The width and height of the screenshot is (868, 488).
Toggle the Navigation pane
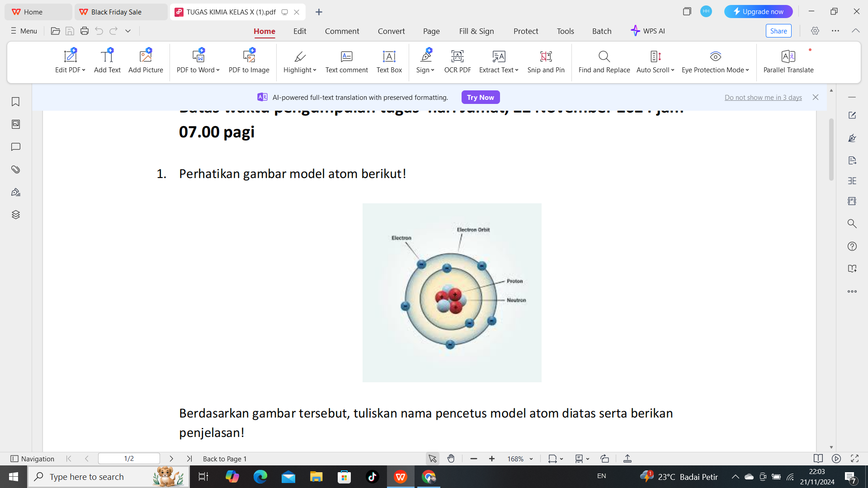(x=32, y=459)
